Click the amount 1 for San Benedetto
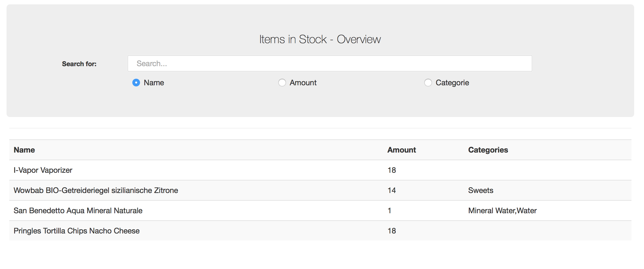This screenshot has height=269, width=644. (389, 210)
